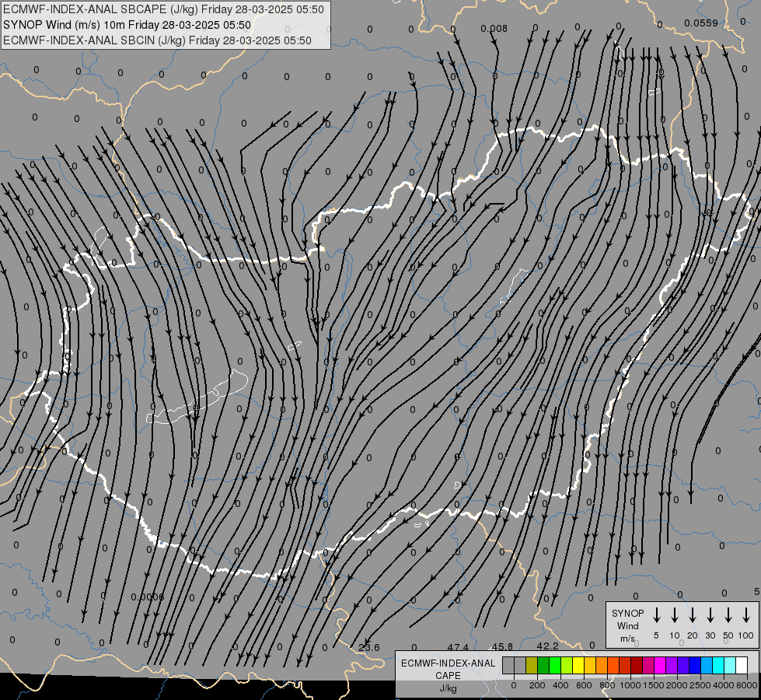Click the 4000 tick label on CAPE scale

pos(724,685)
